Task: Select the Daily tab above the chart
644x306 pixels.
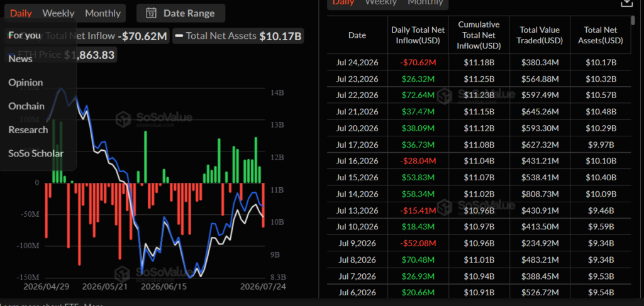Action: [21, 13]
